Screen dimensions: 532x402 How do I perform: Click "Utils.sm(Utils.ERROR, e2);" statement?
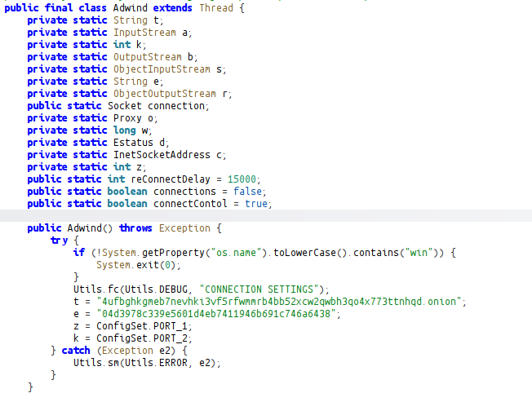(147, 363)
